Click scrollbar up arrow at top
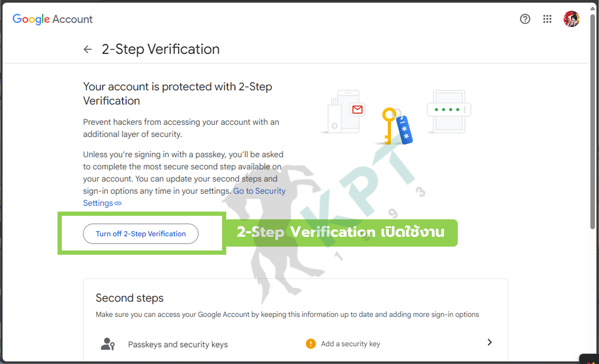 [593, 8]
